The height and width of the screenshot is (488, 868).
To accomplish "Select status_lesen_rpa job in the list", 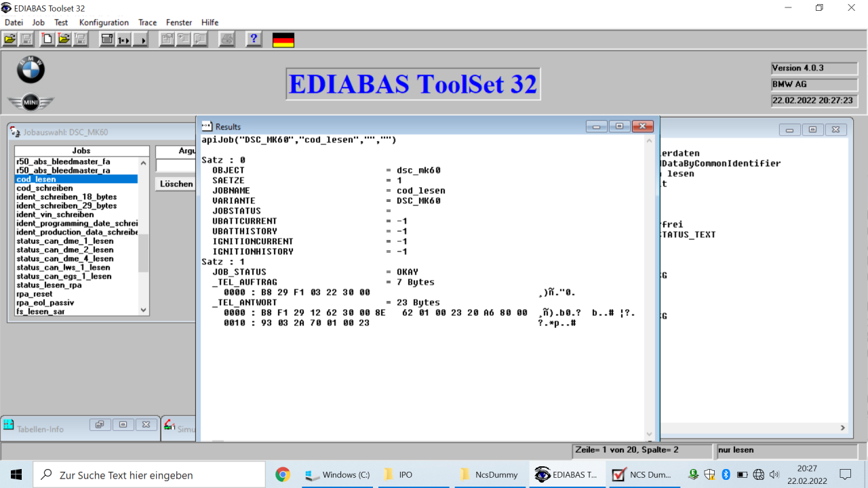I will (x=48, y=285).
